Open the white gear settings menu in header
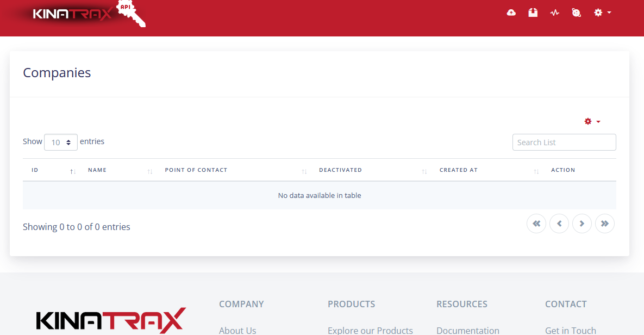644x335 pixels. 602,13
